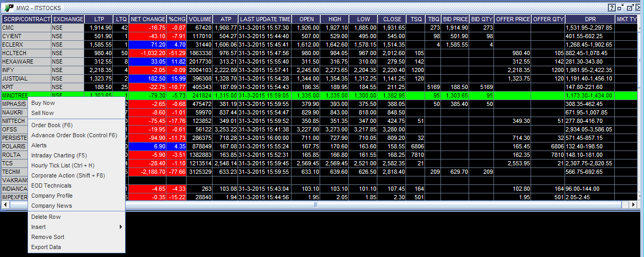Click the help question mark icon
644x257 pixels.
pos(612,7)
